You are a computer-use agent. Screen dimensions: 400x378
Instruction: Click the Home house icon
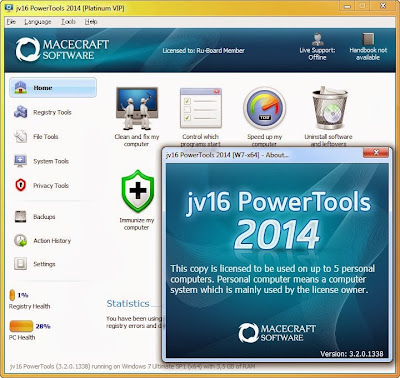tap(21, 88)
